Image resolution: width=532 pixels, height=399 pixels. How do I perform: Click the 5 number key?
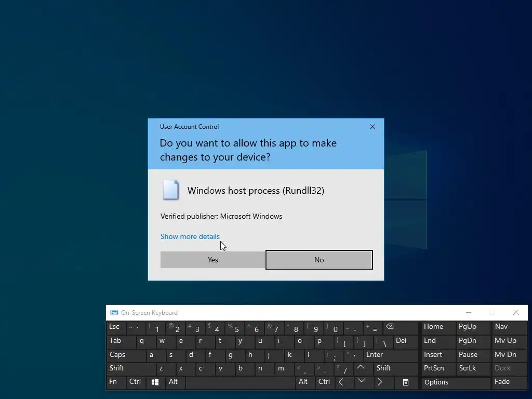tap(235, 328)
